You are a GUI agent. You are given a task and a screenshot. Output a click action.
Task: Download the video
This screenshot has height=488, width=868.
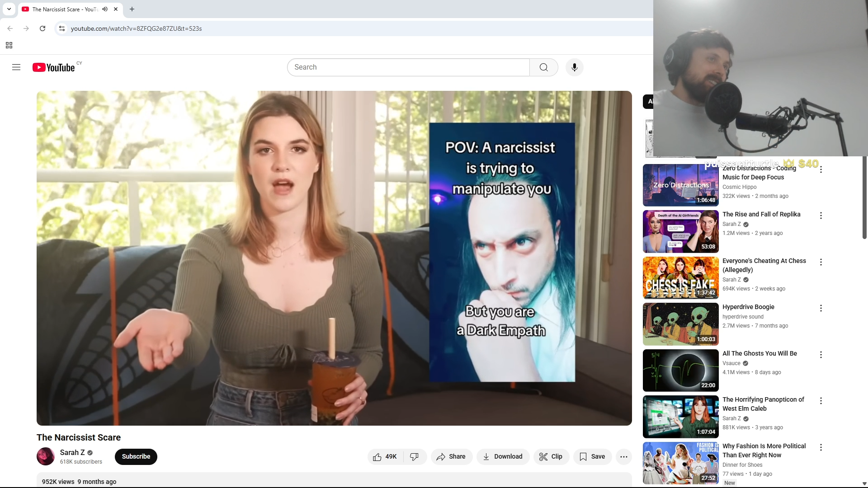[x=503, y=457]
